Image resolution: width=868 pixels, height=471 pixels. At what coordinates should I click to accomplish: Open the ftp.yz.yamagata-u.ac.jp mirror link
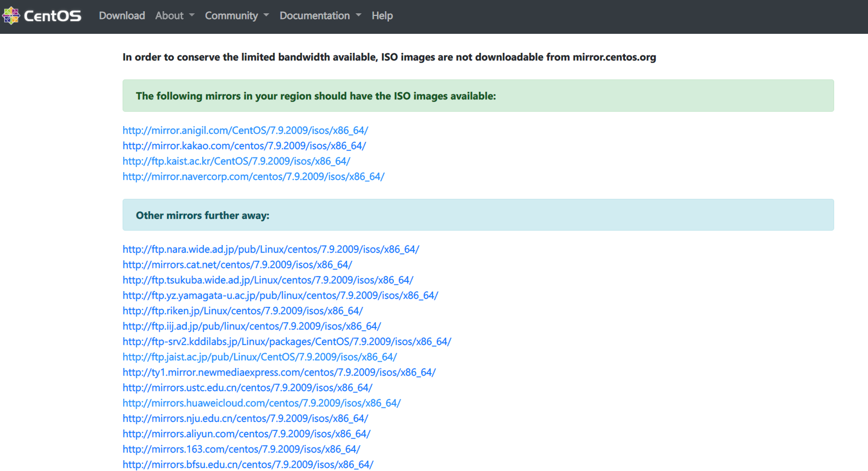281,295
